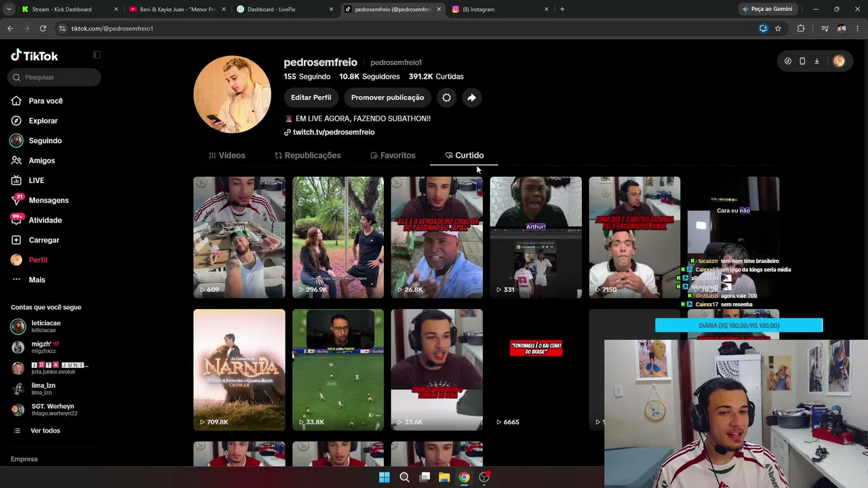Open the soccer match video with 33.8K views
The image size is (868, 488).
point(338,370)
